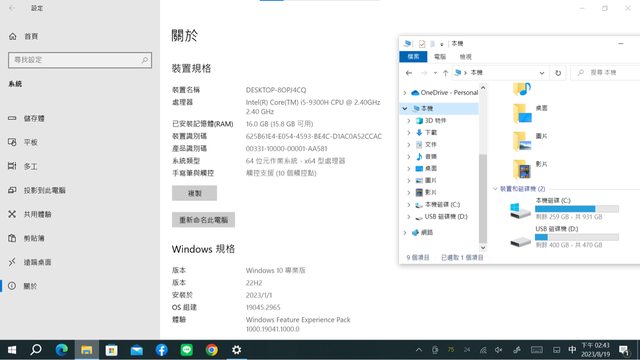The image size is (640, 360).
Task: Select the 關於 About page in sidebar
Action: (23, 286)
